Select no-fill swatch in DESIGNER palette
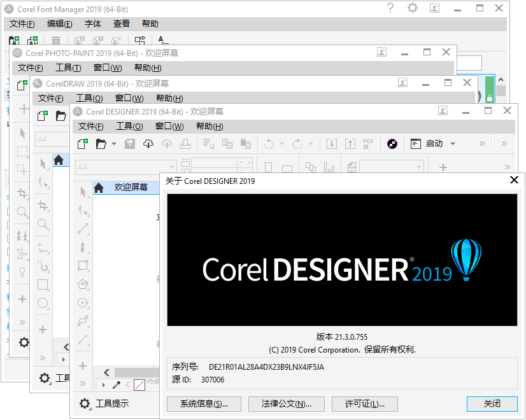This screenshot has height=420, width=526. click(139, 385)
